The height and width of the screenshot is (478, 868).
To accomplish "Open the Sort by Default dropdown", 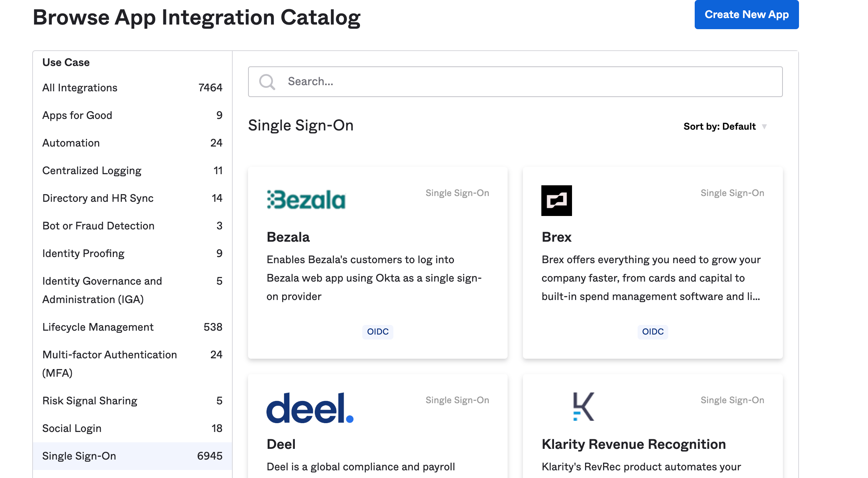I will [x=719, y=127].
